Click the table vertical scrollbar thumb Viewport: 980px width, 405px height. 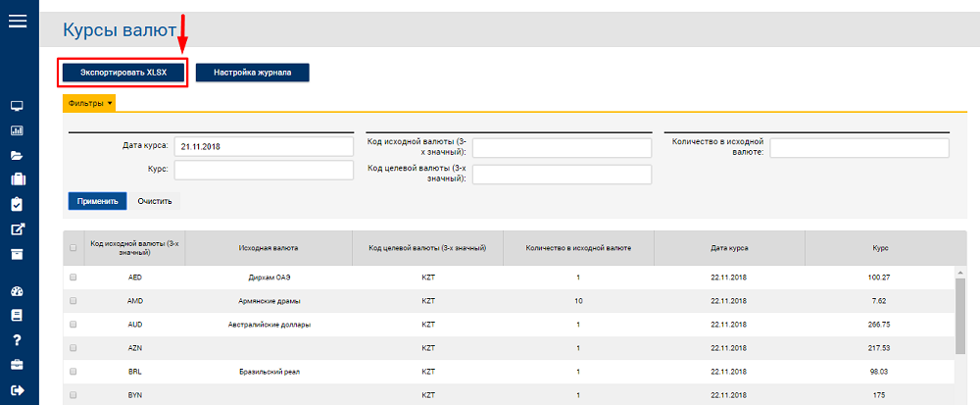[x=961, y=316]
